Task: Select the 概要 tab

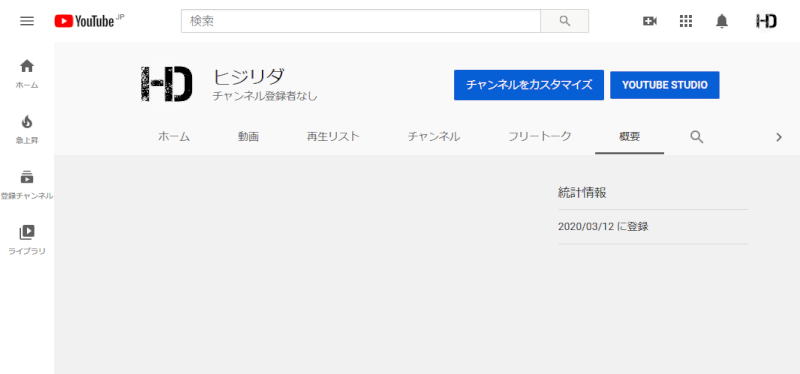Action: 629,136
